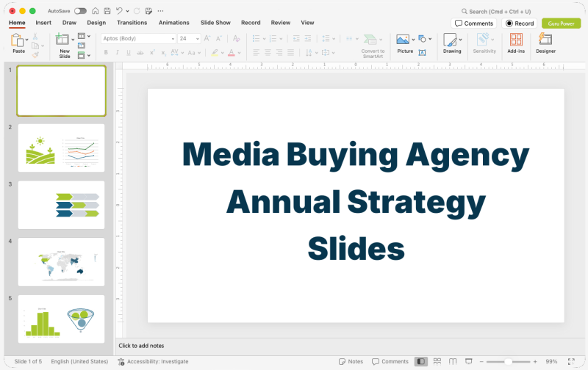The width and height of the screenshot is (588, 370).
Task: Toggle Comments pane in status bar
Action: click(390, 361)
